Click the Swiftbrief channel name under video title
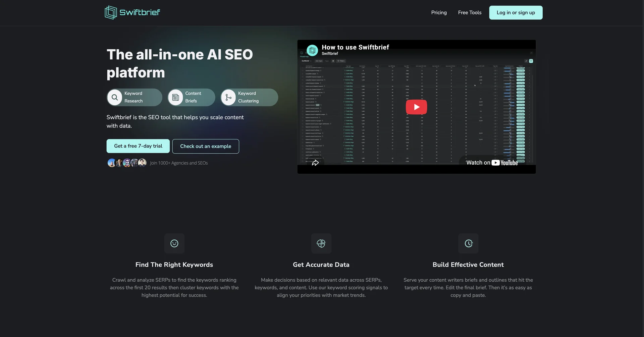This screenshot has width=644, height=337. (x=330, y=54)
